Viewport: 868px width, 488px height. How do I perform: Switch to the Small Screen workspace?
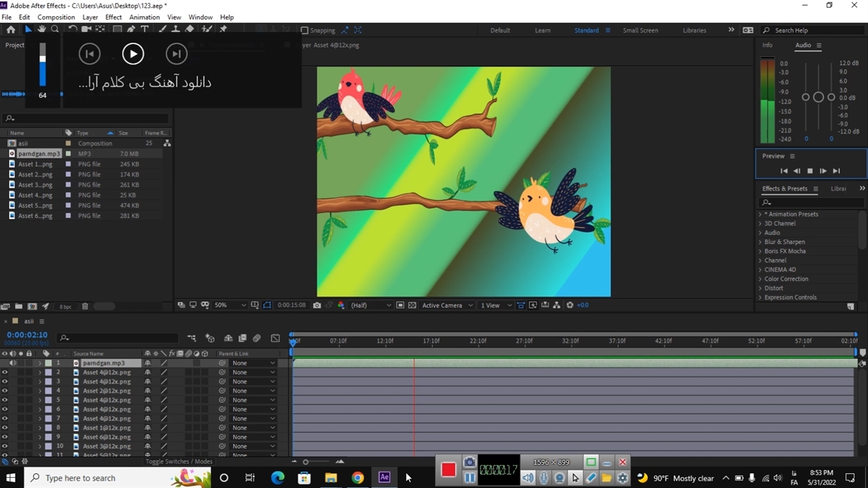tap(640, 30)
